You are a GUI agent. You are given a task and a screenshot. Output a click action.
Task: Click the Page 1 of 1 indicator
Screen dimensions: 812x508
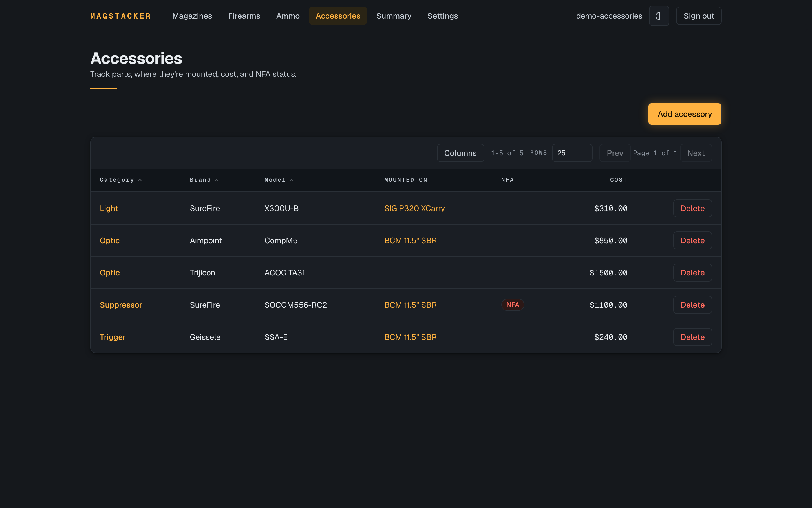pyautogui.click(x=655, y=153)
